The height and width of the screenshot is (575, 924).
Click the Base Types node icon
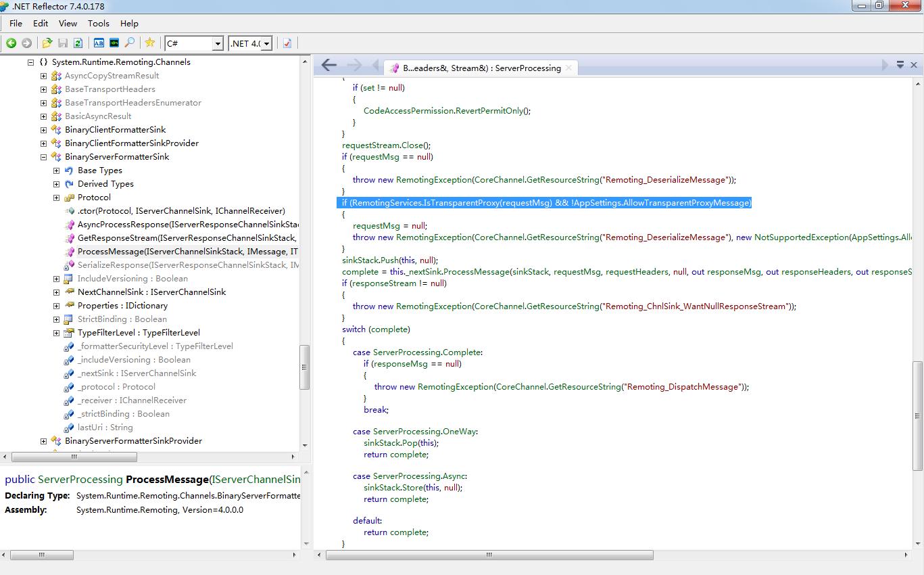69,170
